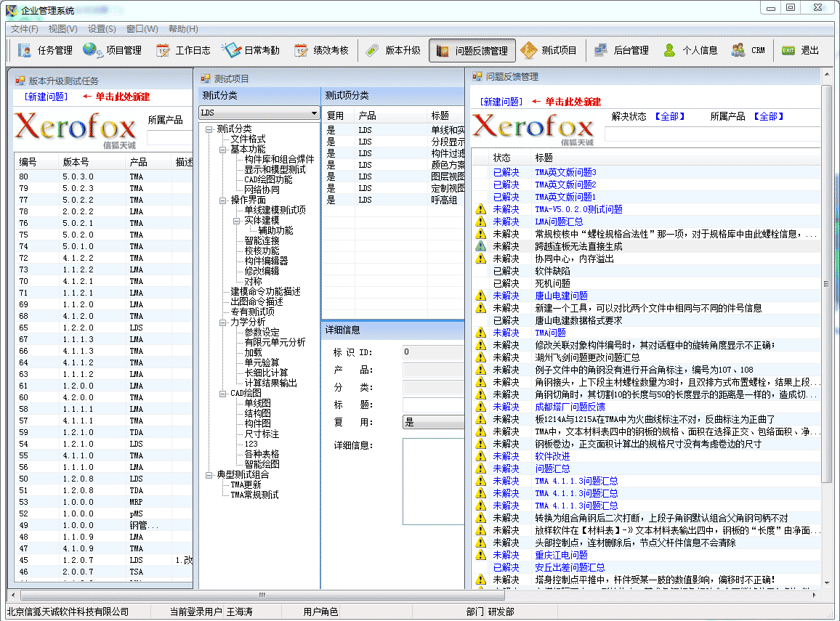Collapse the 基本功能 tree node
The image size is (840, 621).
tap(223, 150)
